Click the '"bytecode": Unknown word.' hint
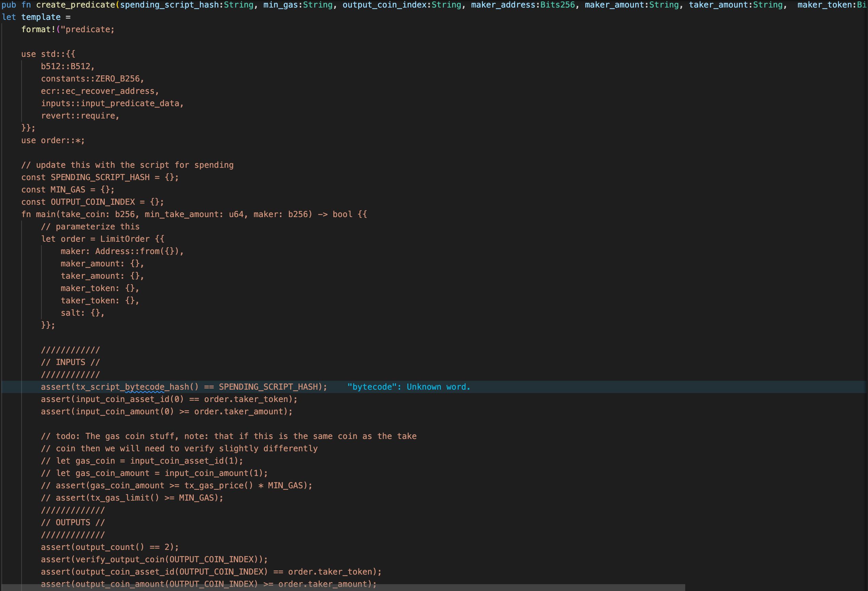Image resolution: width=868 pixels, height=591 pixels. 409,387
